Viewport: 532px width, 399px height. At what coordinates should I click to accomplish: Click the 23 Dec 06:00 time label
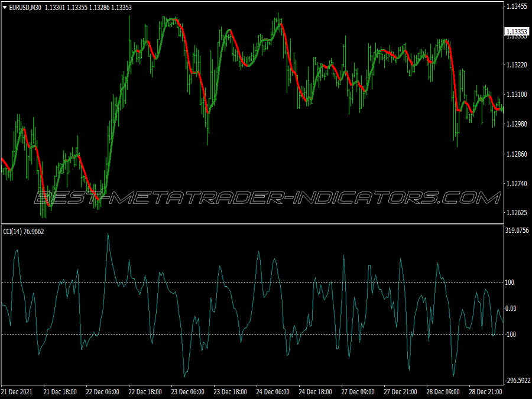(x=187, y=392)
